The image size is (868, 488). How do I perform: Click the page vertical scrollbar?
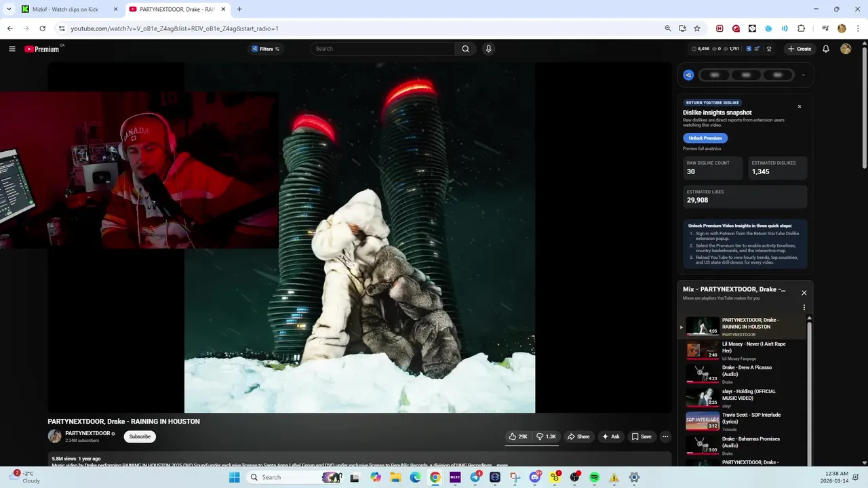coord(864,108)
